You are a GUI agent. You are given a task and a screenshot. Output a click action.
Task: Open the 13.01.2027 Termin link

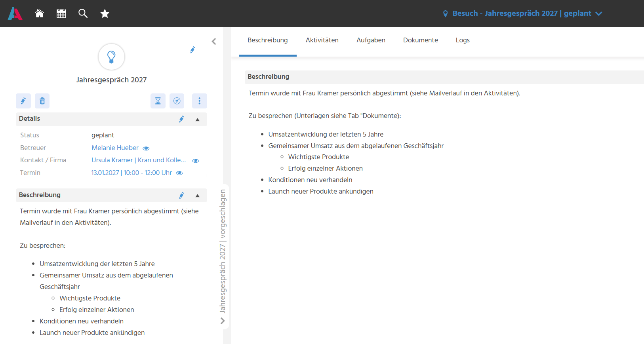[x=131, y=173]
